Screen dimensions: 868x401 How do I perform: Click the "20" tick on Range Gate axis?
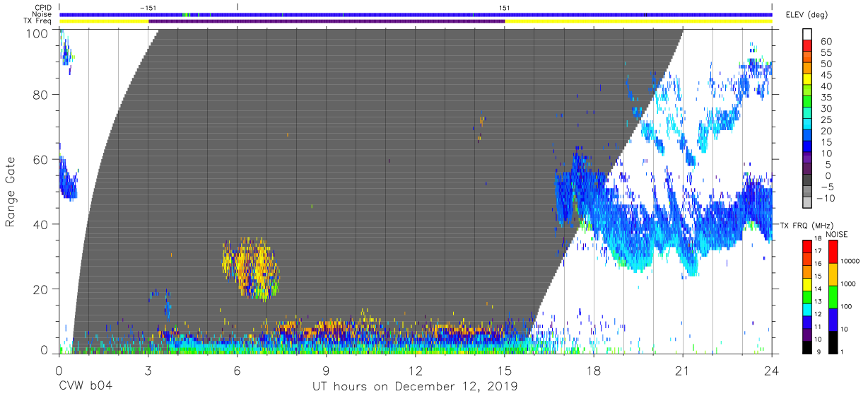pos(40,289)
